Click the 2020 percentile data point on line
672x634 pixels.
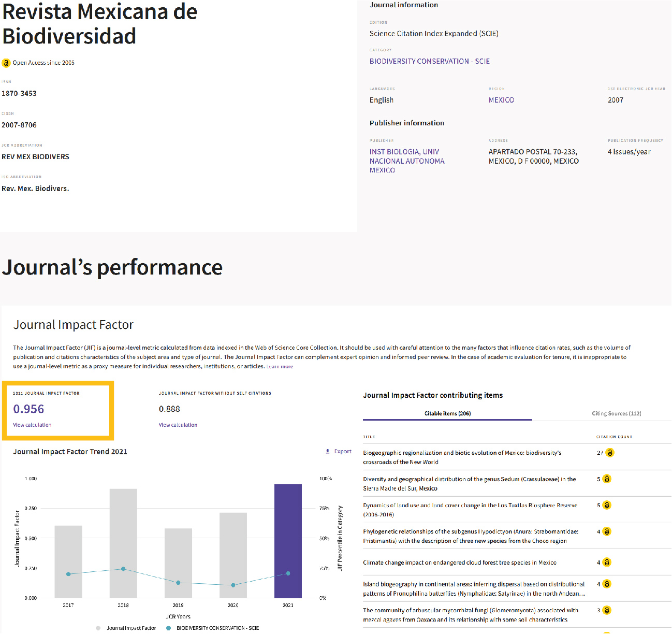[x=233, y=585]
